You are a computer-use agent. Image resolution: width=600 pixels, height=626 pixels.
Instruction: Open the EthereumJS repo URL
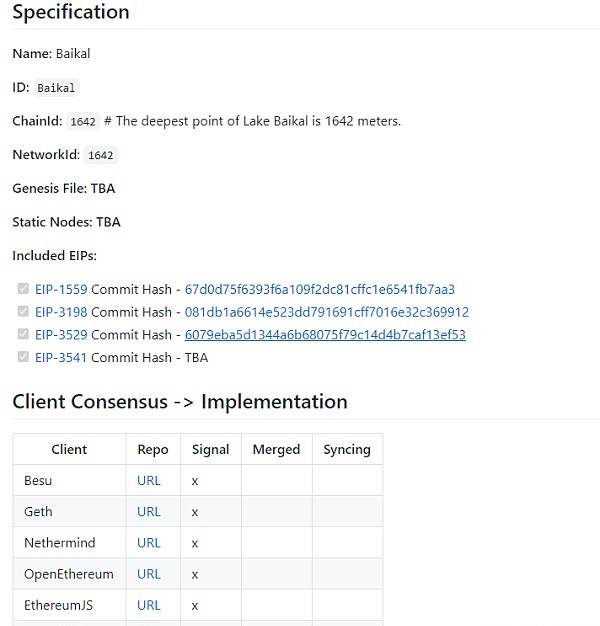click(x=149, y=605)
